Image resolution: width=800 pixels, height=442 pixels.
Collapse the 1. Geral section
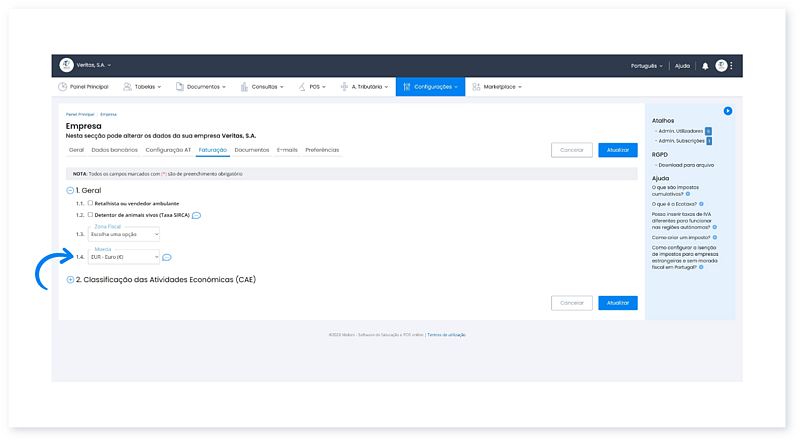[x=70, y=190]
